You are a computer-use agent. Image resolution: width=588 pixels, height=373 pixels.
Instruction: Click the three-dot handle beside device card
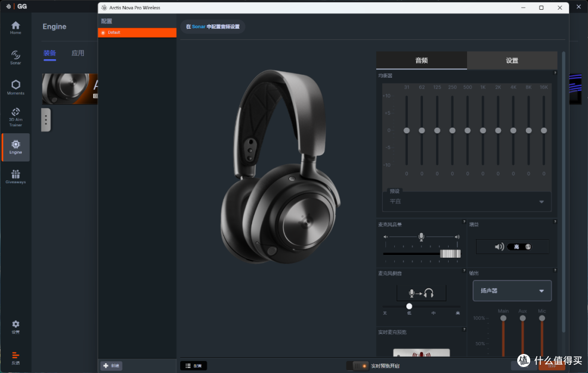click(46, 120)
